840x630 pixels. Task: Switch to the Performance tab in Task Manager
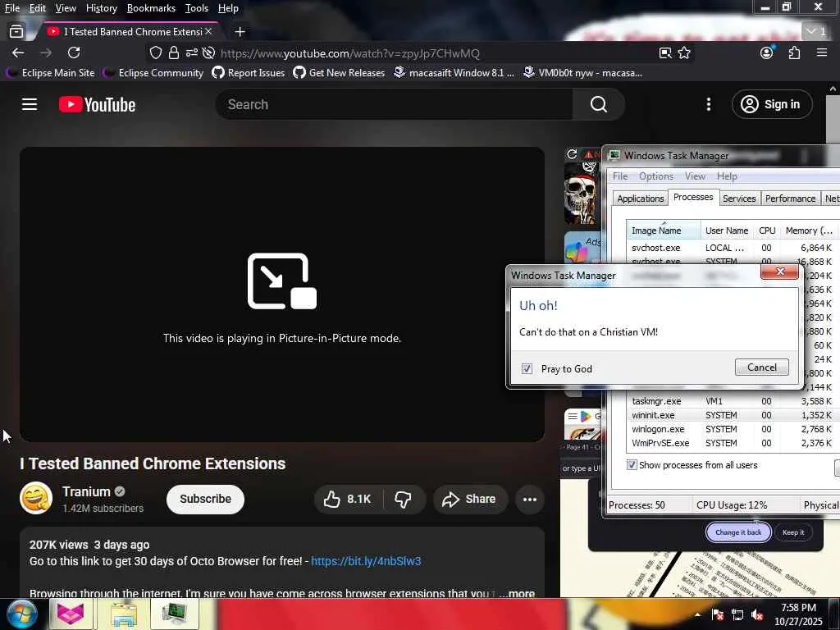(790, 199)
